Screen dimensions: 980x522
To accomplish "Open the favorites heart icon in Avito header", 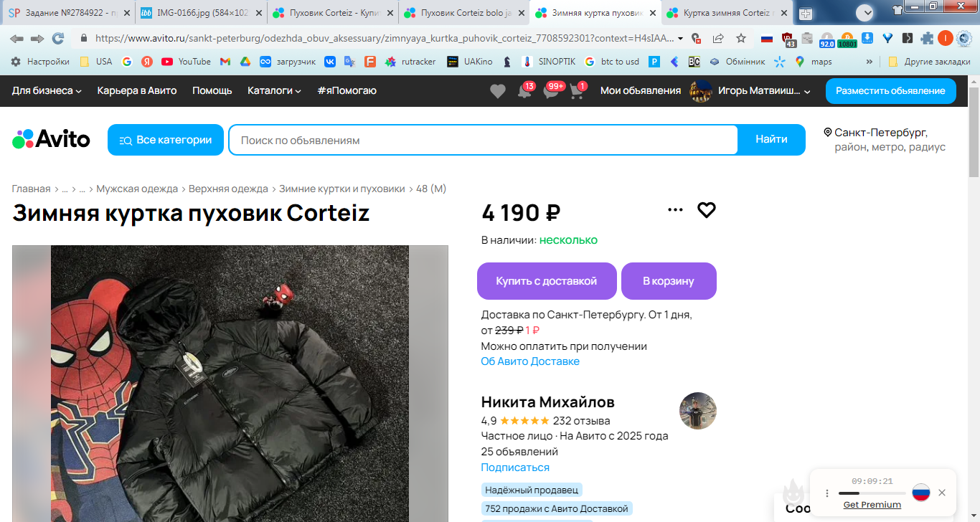I will point(497,91).
